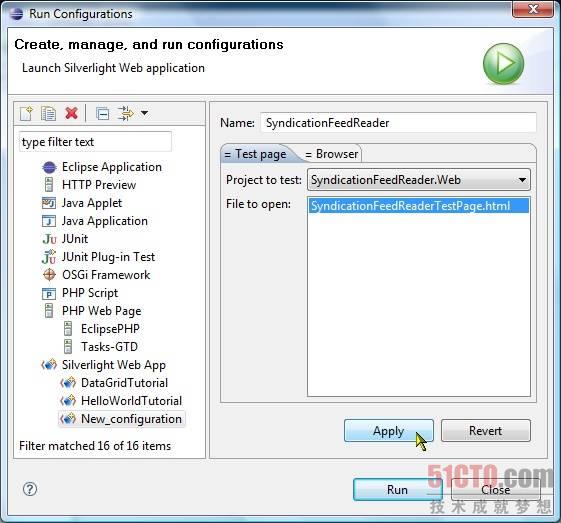Click the Close button
561x523 pixels.
(x=496, y=489)
